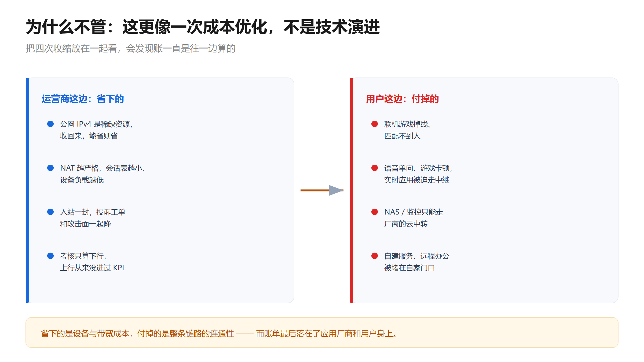Select the bullet text 语音单向、游戏卡顿
This screenshot has width=644, height=362.
point(419,174)
